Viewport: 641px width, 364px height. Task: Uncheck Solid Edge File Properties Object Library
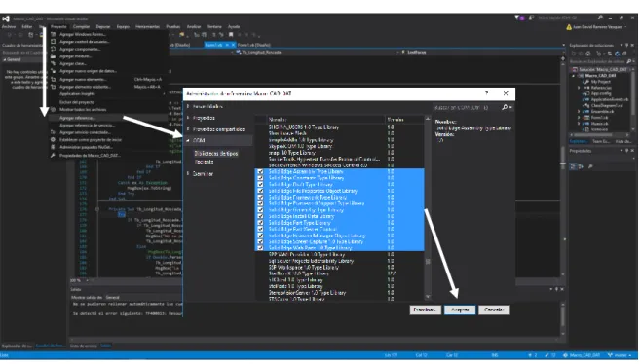click(260, 191)
